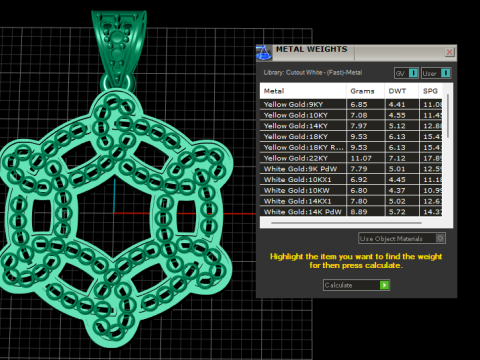
Task: Click the 11.07 grams value cell
Action: 365,158
